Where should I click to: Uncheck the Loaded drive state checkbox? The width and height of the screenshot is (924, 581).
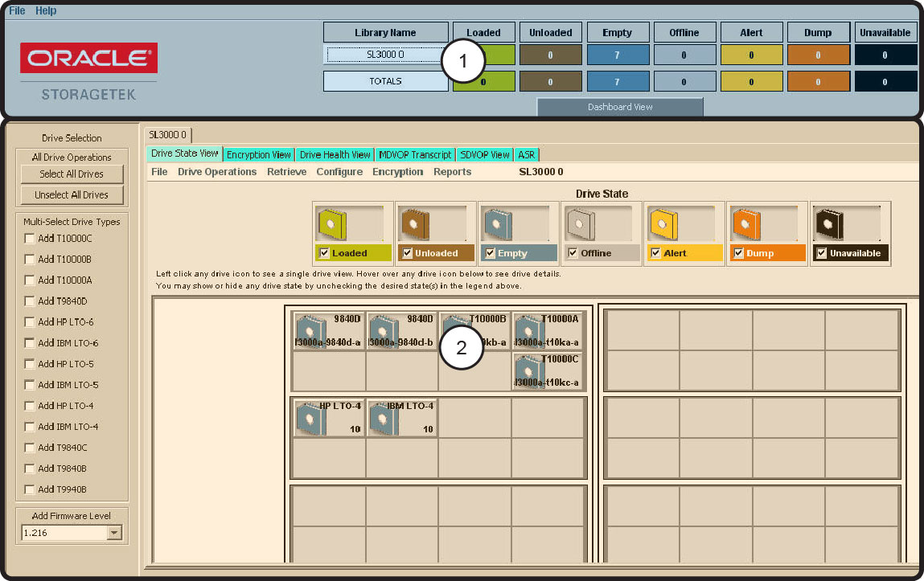tap(324, 253)
